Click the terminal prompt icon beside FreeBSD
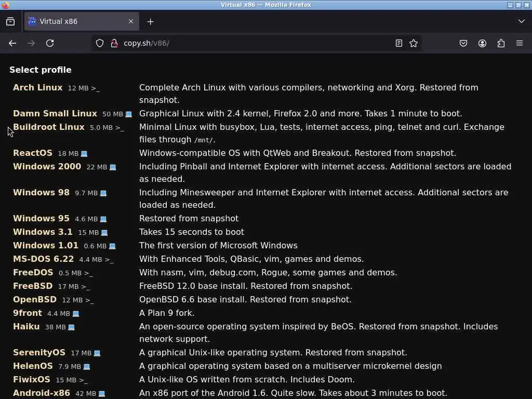 86,287
